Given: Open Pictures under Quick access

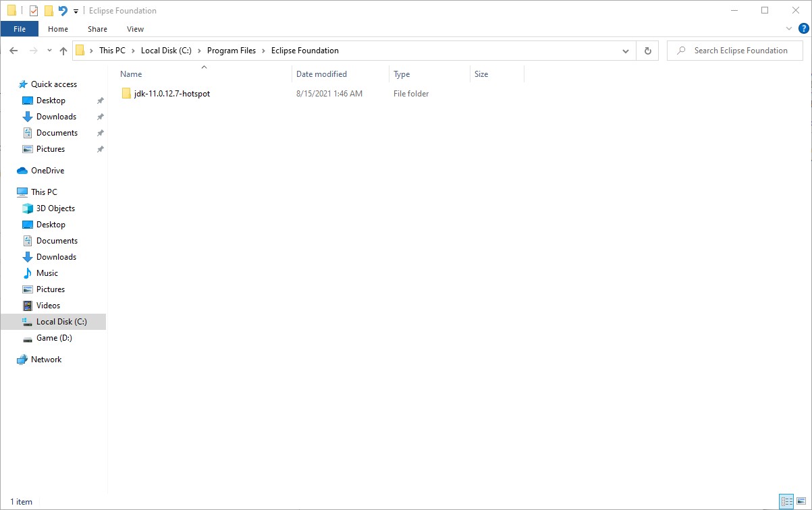Looking at the screenshot, I should click(x=51, y=149).
